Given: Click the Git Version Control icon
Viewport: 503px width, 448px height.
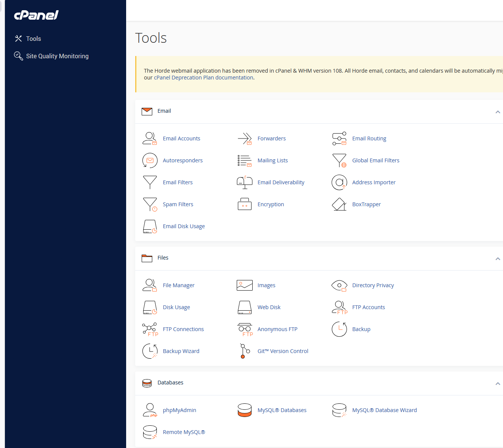Looking at the screenshot, I should (245, 351).
